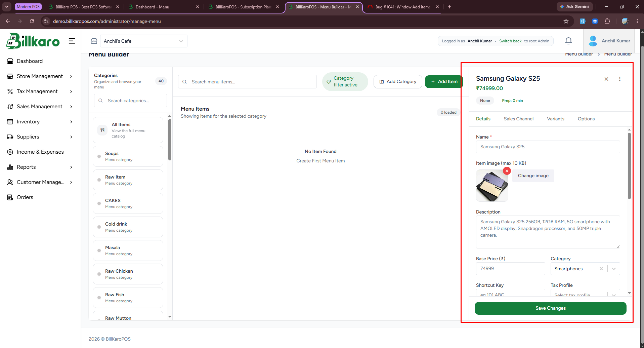Bookmark this page with the star icon

point(566,21)
